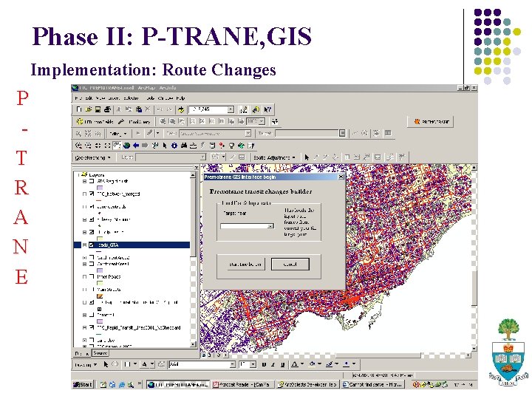Image resolution: width=532 pixels, height=399 pixels.
Task: Toggle the Main Streets layer checkbox
Action: coord(92,290)
